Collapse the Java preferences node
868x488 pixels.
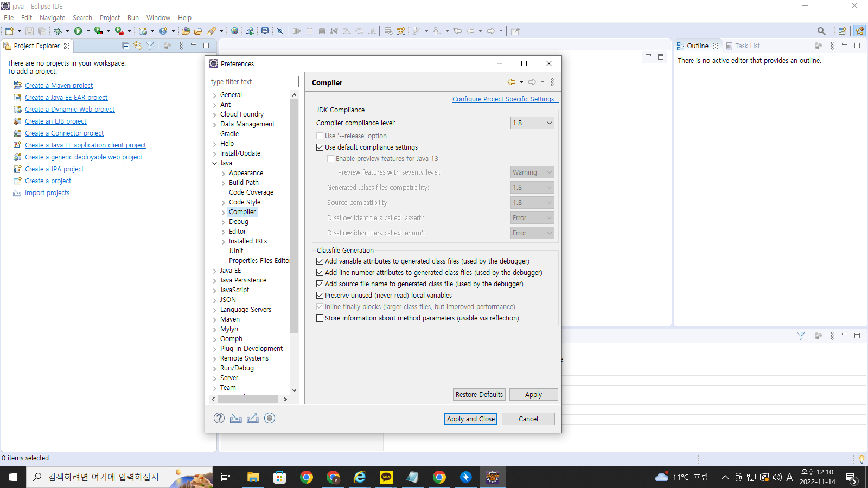215,163
